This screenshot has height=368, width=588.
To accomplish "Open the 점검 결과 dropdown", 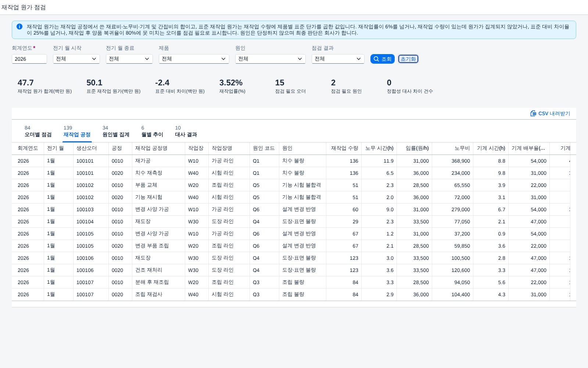I will point(338,59).
